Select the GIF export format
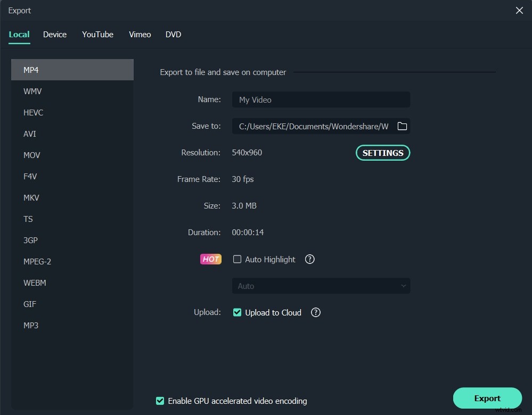The height and width of the screenshot is (415, 532). pyautogui.click(x=29, y=304)
